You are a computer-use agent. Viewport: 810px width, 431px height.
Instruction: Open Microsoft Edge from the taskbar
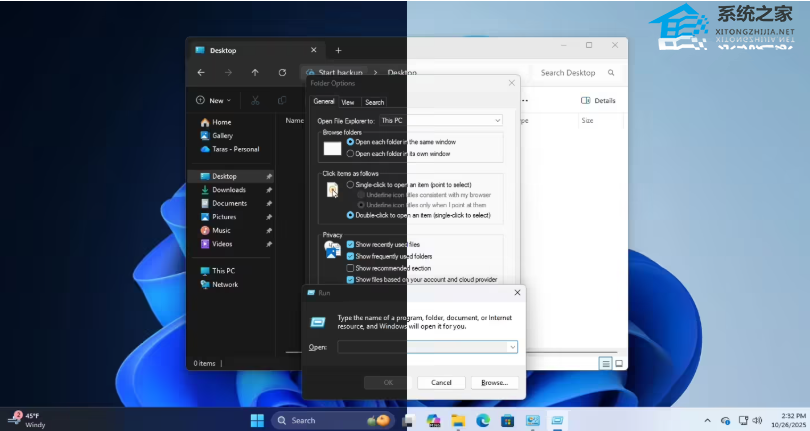(483, 420)
